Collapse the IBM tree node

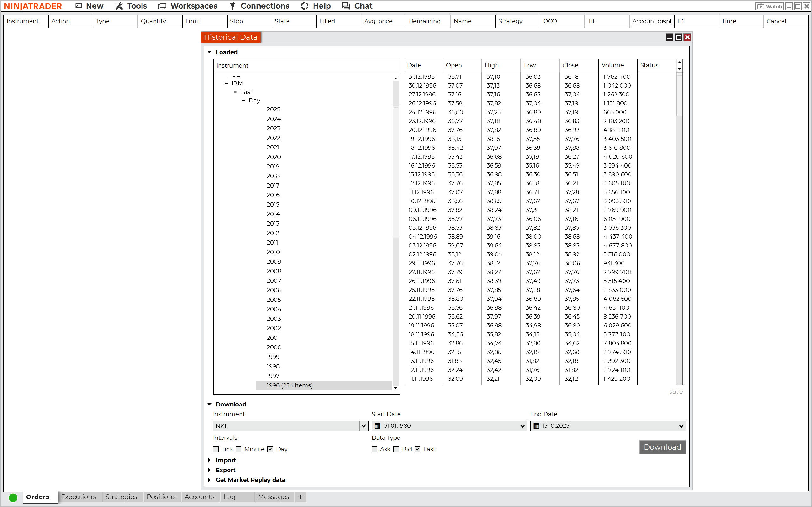click(227, 83)
